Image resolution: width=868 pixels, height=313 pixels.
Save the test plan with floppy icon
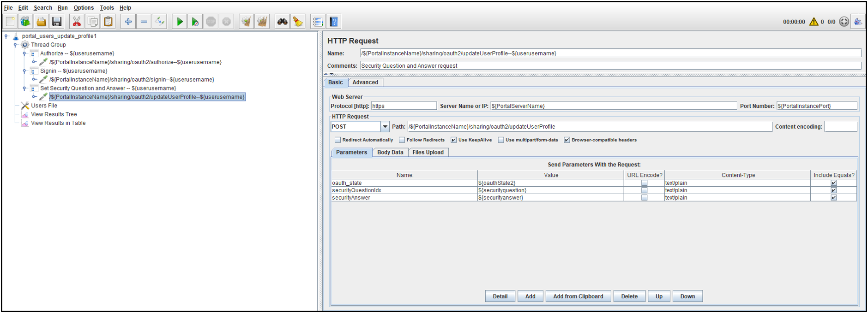tap(57, 22)
